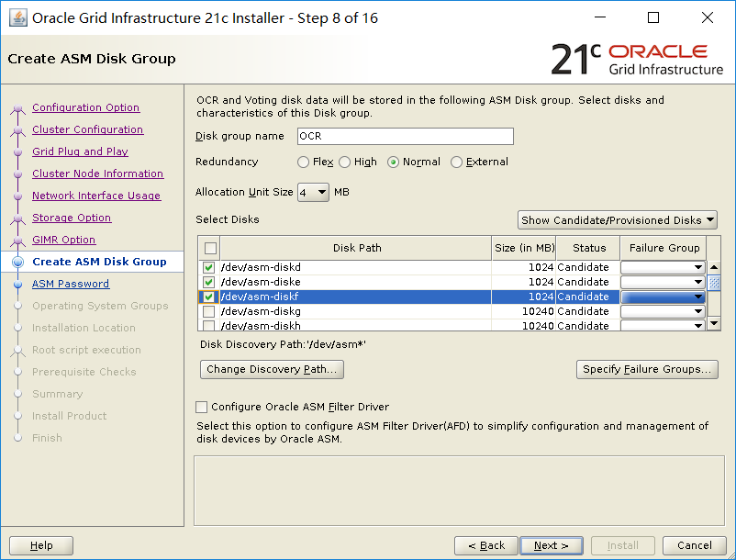Go to the Configuration Option step
The image size is (736, 560).
pyautogui.click(x=86, y=107)
